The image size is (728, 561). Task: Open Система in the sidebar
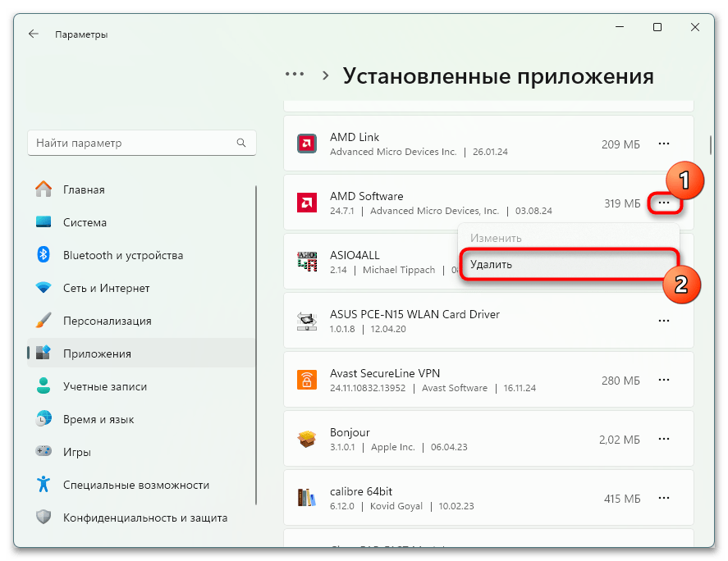point(141,222)
